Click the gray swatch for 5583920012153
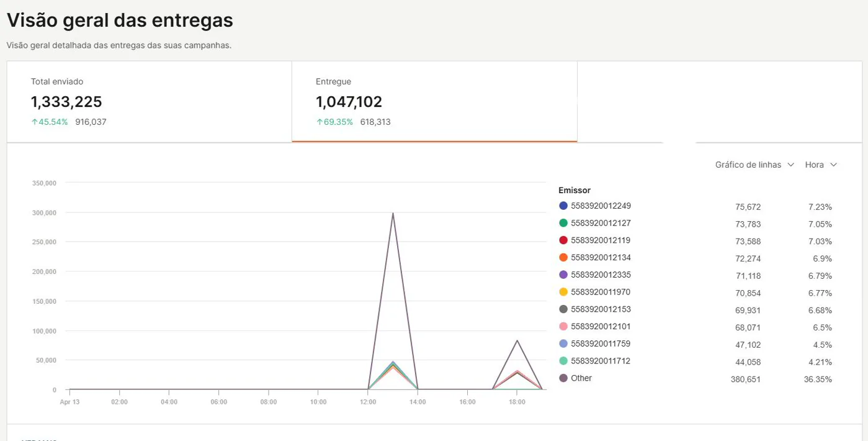Image resolution: width=868 pixels, height=441 pixels. [x=563, y=309]
